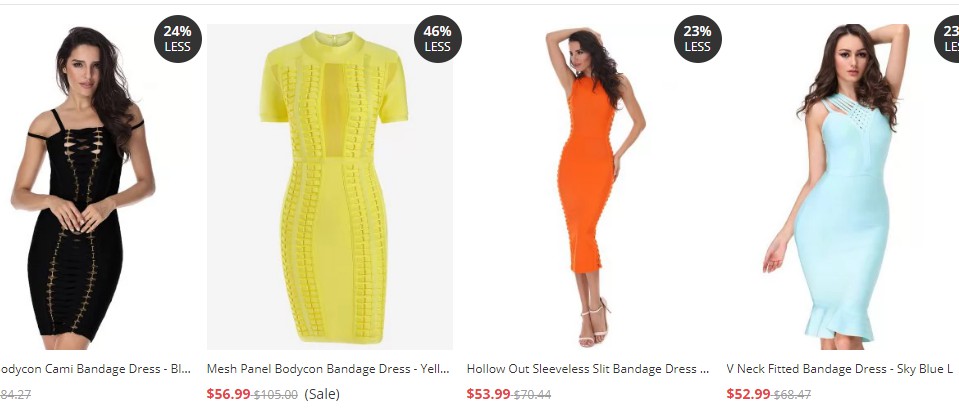959x408 pixels.
Task: Click the $56.99 sale price
Action: [228, 394]
